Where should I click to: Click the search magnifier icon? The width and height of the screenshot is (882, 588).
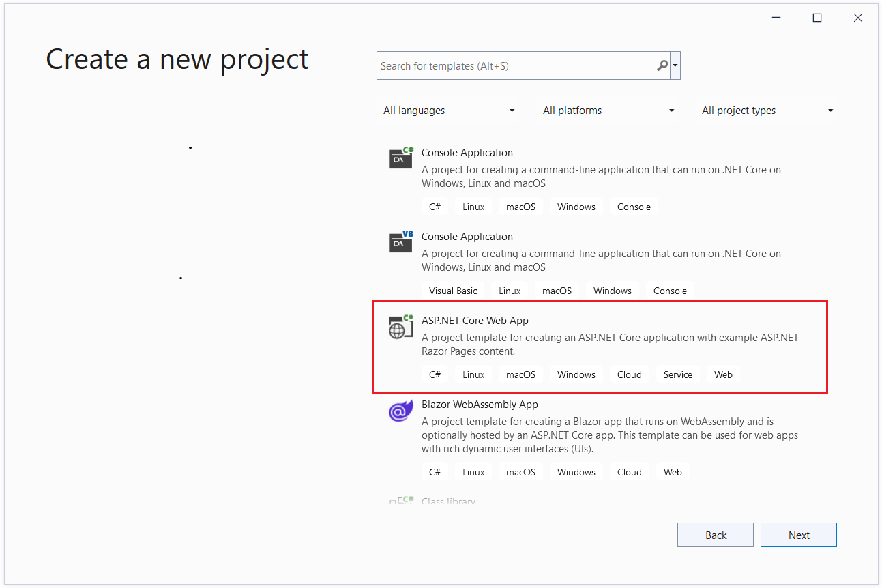click(x=661, y=65)
